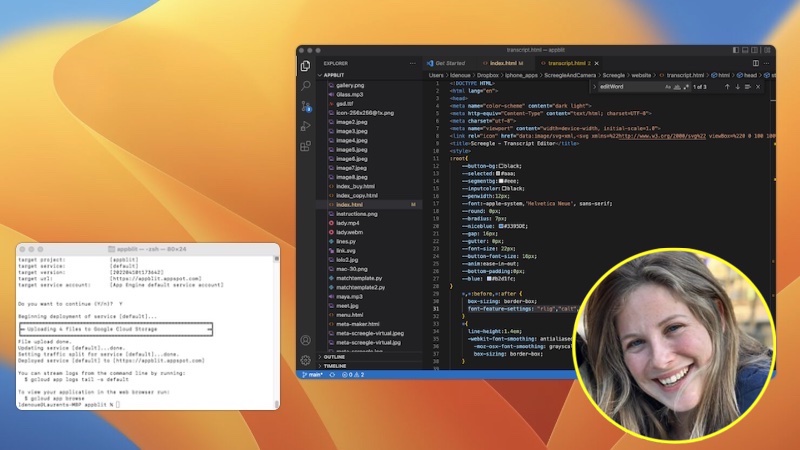
Task: Open gallery.png in the Explorer
Action: [350, 85]
